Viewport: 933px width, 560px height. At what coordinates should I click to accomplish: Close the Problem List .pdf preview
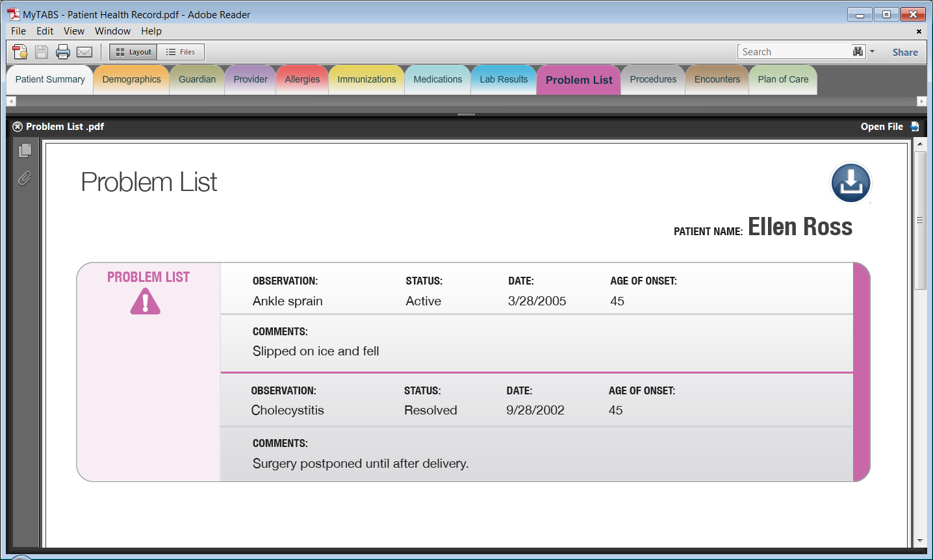[x=18, y=127]
